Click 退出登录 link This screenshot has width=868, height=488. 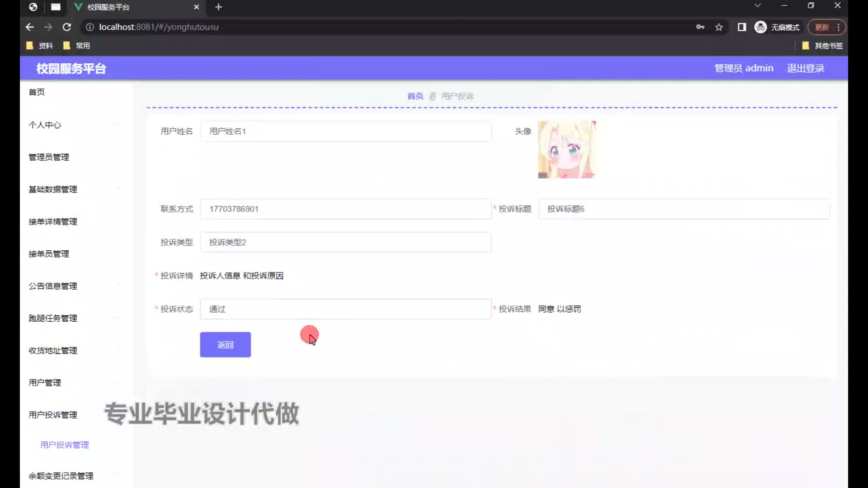click(x=805, y=68)
